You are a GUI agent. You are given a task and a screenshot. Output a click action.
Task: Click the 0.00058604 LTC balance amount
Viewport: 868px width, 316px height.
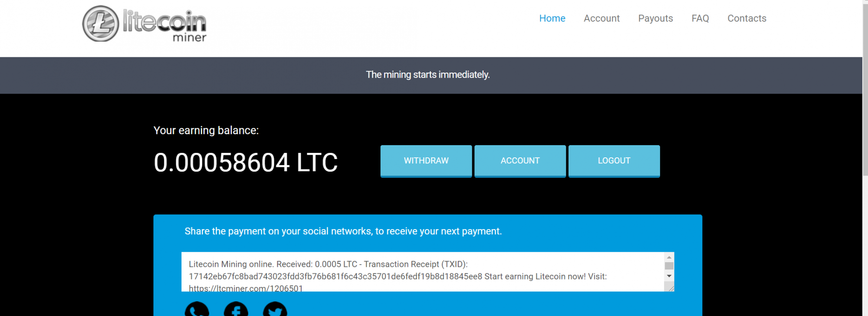tap(246, 163)
